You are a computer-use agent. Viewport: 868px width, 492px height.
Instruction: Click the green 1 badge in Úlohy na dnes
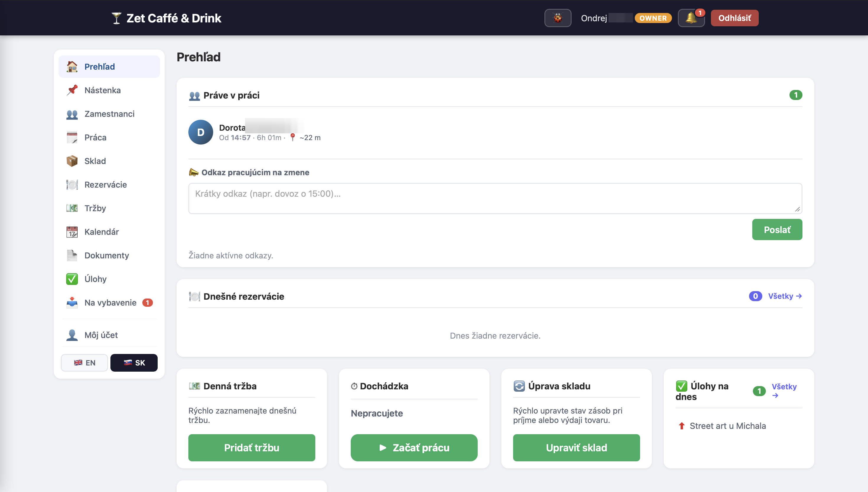pyautogui.click(x=759, y=391)
